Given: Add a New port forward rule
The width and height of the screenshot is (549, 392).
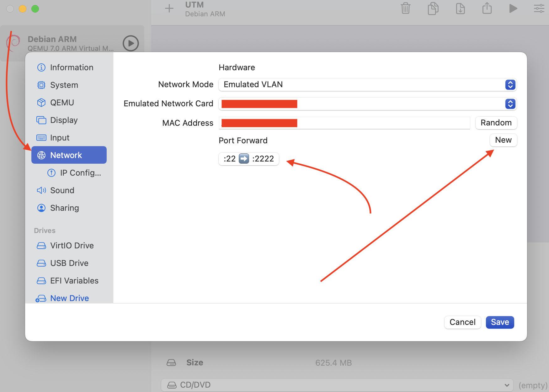Looking at the screenshot, I should [x=503, y=140].
